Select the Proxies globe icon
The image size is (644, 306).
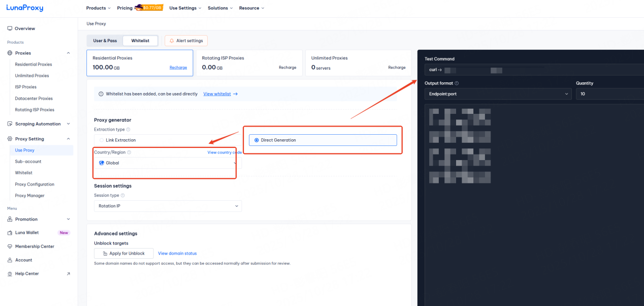[x=9, y=52]
